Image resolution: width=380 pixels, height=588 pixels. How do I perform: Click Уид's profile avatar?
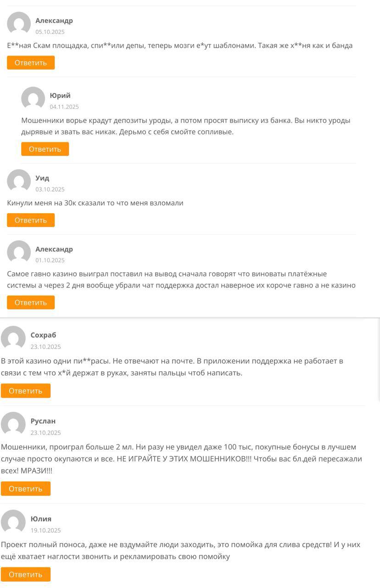[x=19, y=181]
